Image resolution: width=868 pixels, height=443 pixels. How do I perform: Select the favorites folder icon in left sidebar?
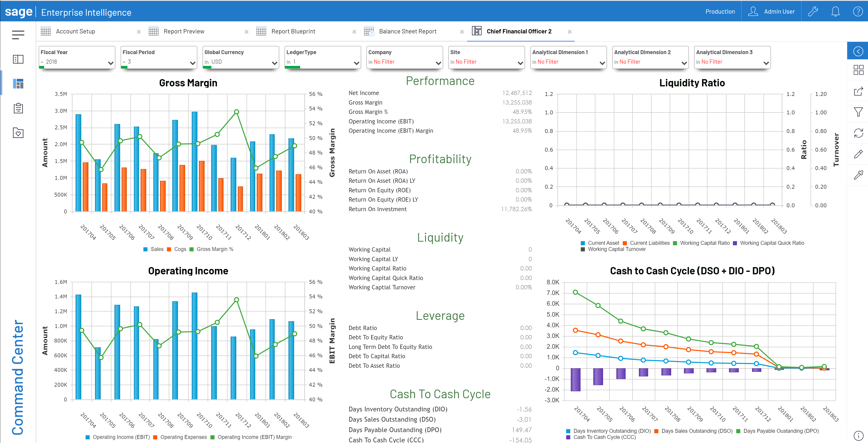point(18,133)
